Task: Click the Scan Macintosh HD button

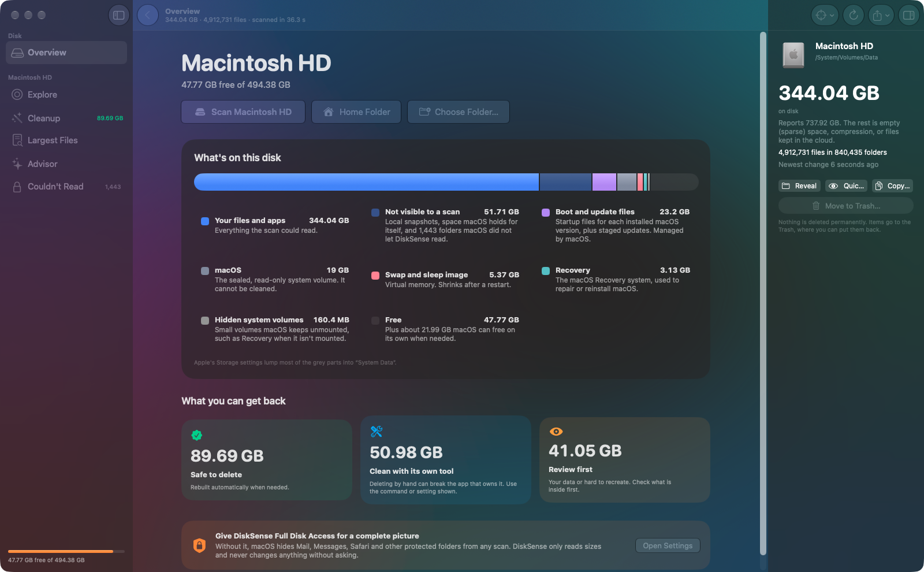Action: point(243,112)
